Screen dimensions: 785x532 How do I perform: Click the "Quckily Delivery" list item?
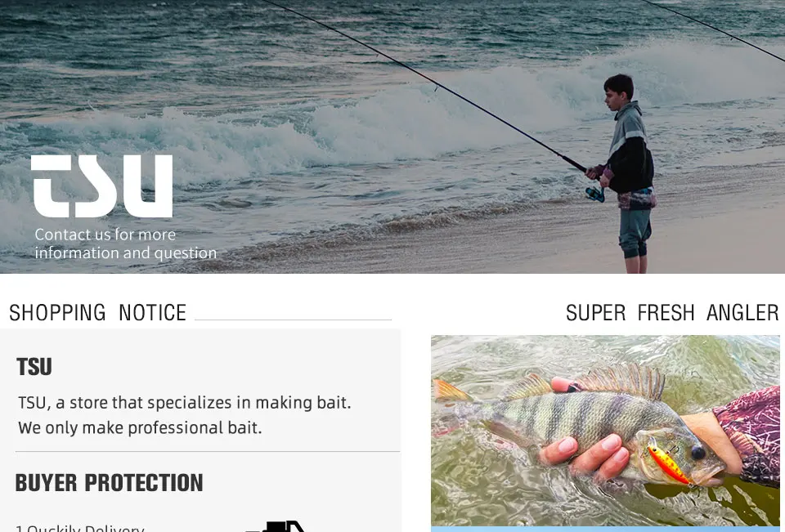point(80,528)
